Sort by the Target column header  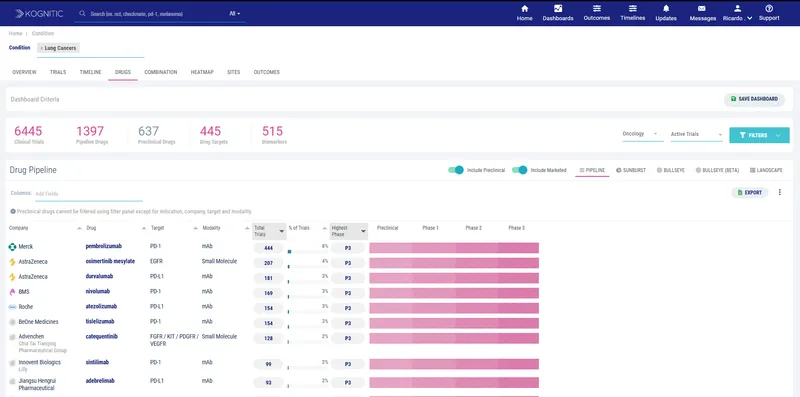[174, 228]
